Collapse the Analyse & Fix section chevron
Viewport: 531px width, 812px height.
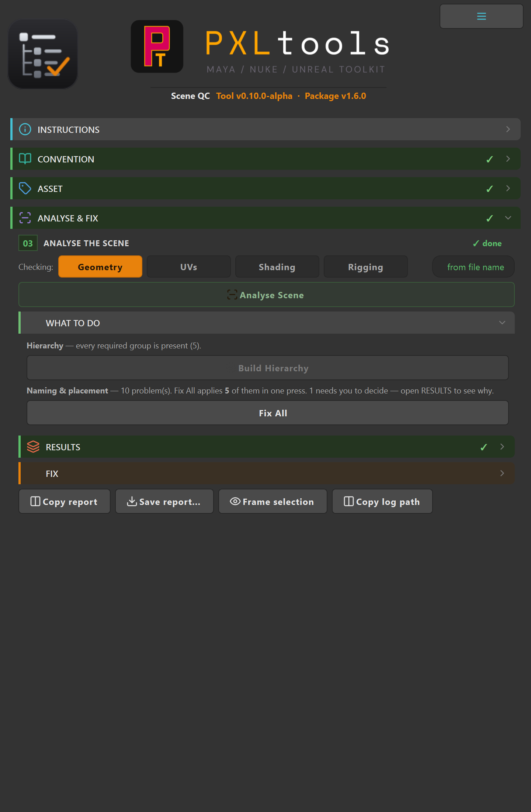[x=508, y=218]
